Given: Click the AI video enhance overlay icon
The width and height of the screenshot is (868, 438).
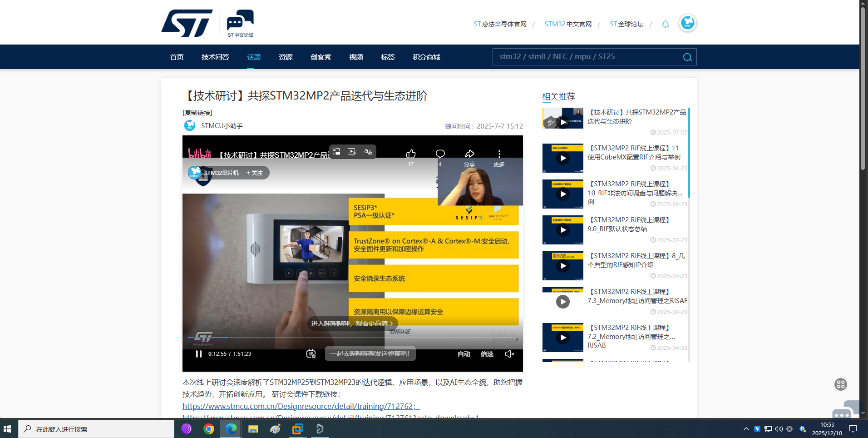Looking at the screenshot, I should point(352,152).
